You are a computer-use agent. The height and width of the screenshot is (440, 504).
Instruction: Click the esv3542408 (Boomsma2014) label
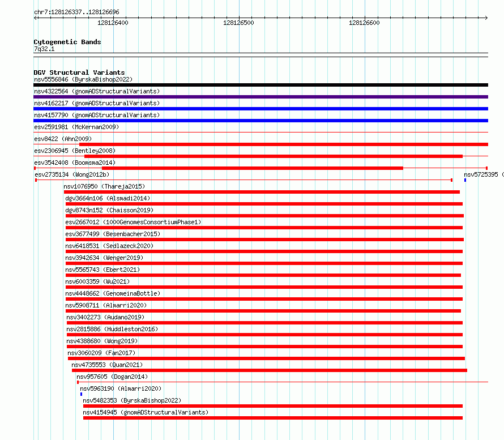click(75, 163)
